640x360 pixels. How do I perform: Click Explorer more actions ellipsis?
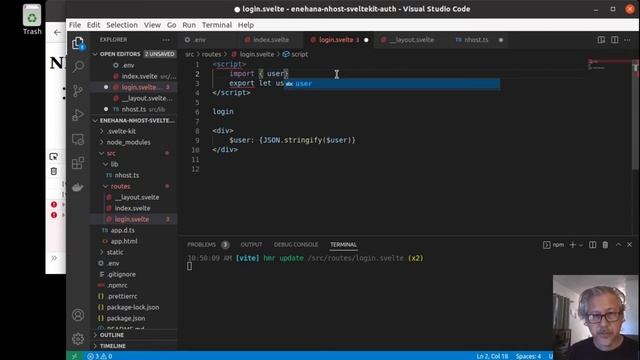point(166,40)
